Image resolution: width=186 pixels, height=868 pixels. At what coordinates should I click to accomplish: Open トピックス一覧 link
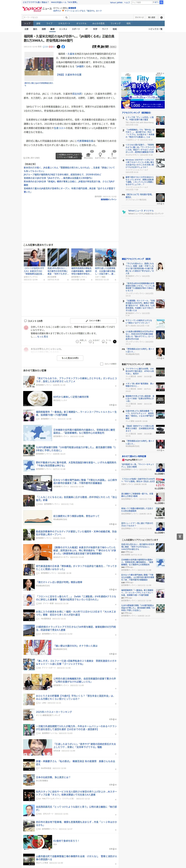(155, 29)
